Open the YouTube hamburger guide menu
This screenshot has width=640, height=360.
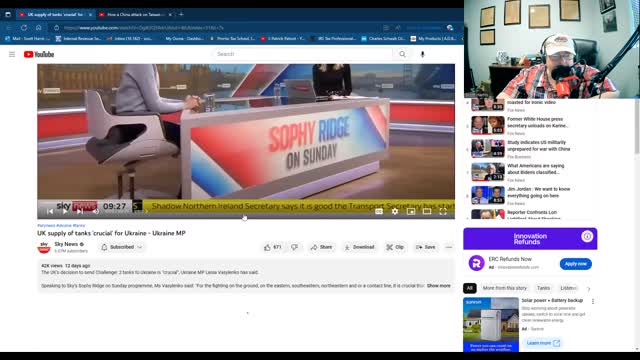pyautogui.click(x=12, y=54)
